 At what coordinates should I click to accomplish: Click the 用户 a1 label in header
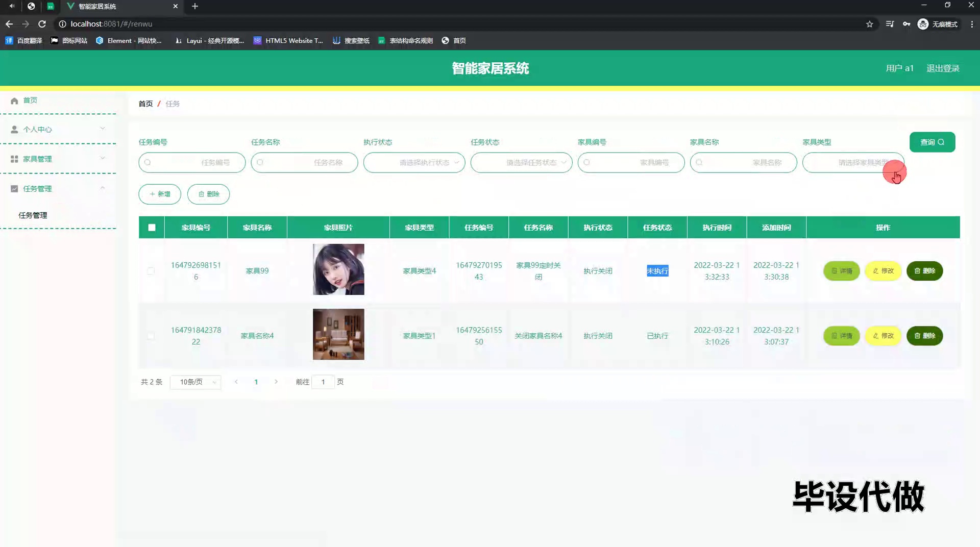point(899,68)
